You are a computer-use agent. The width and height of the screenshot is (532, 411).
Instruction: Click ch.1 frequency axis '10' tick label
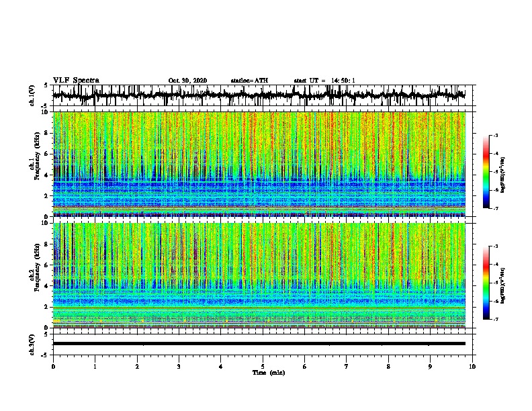[46, 112]
